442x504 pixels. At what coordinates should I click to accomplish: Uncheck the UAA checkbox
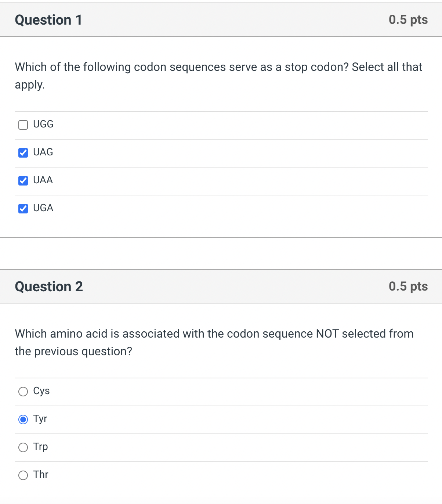[23, 181]
